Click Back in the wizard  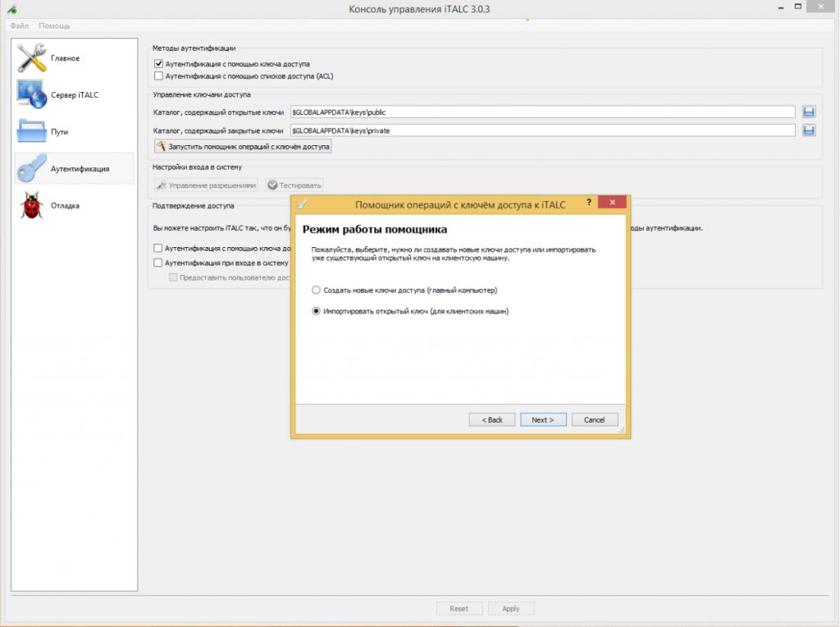492,419
